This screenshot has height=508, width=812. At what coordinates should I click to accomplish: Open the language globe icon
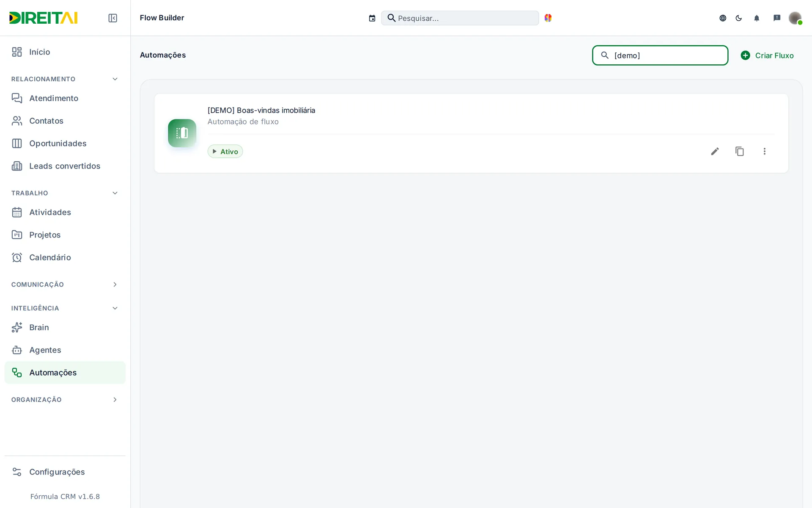723,18
